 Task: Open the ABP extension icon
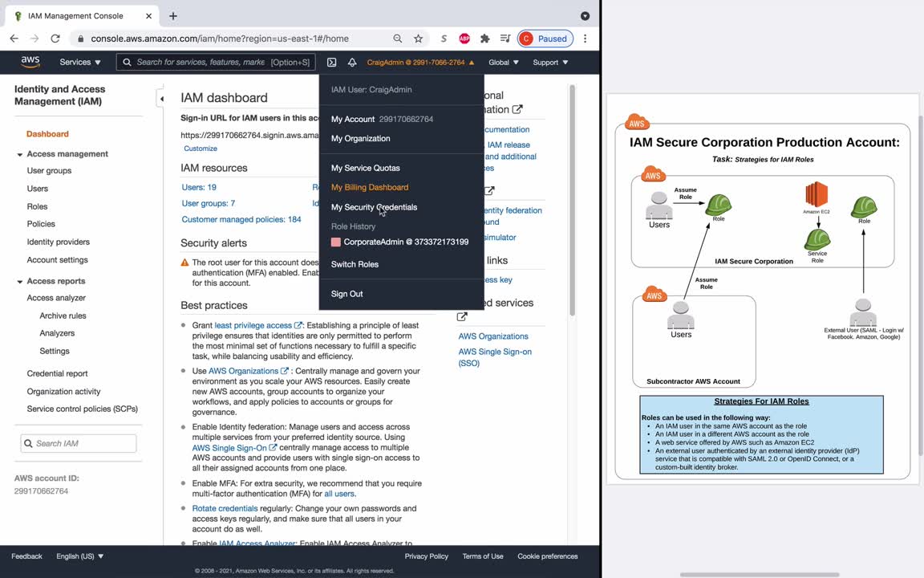coord(464,39)
